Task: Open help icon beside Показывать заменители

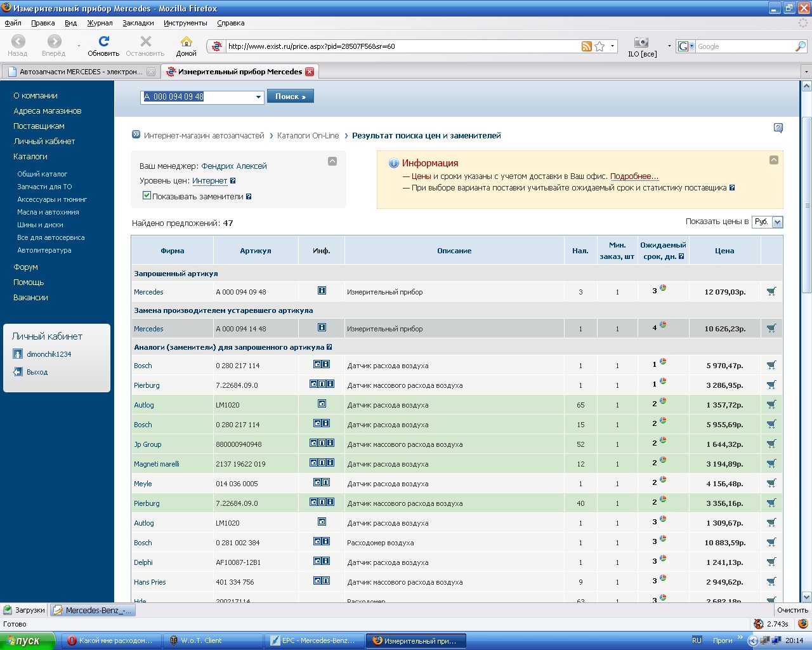Action: (249, 197)
